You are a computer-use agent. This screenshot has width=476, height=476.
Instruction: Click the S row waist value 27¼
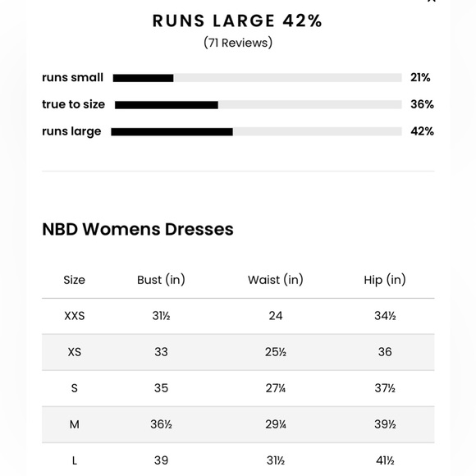click(x=276, y=388)
